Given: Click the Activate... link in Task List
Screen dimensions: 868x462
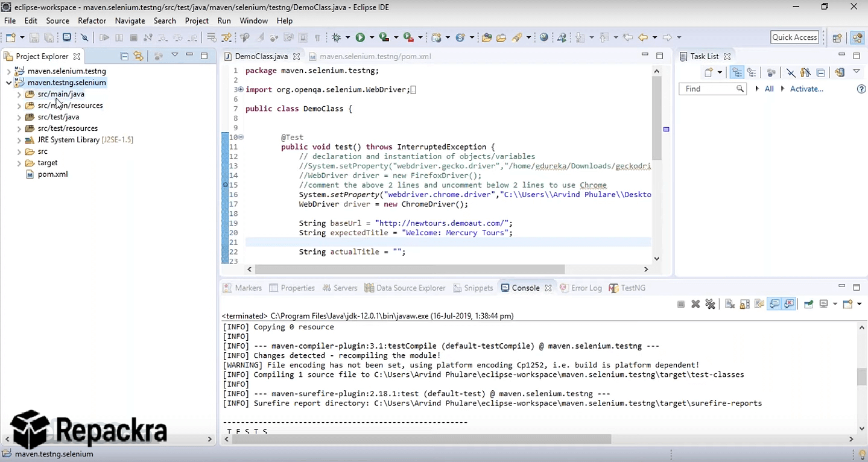Looking at the screenshot, I should pyautogui.click(x=806, y=89).
